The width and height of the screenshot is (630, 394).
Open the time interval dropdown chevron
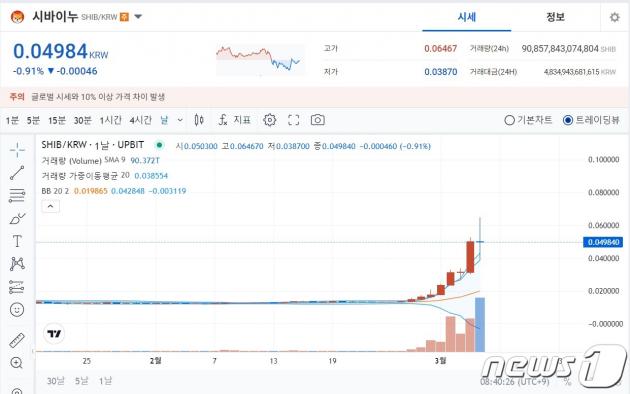coord(180,120)
